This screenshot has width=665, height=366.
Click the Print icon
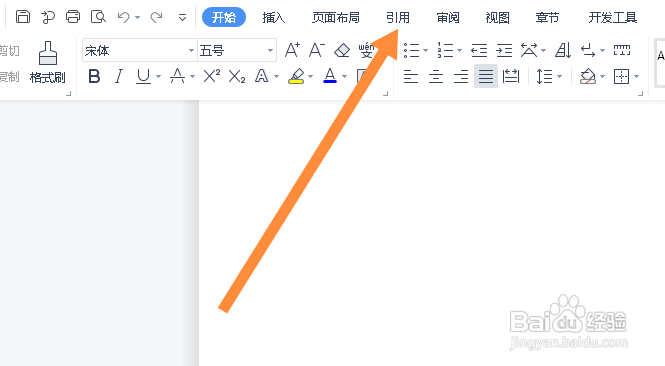pos(73,17)
